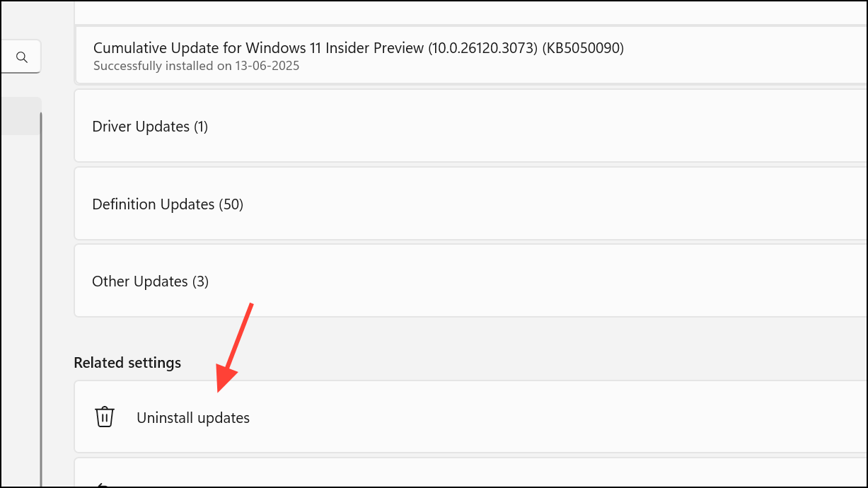Image resolution: width=868 pixels, height=488 pixels.
Task: Click the trash can icon
Action: point(104,417)
